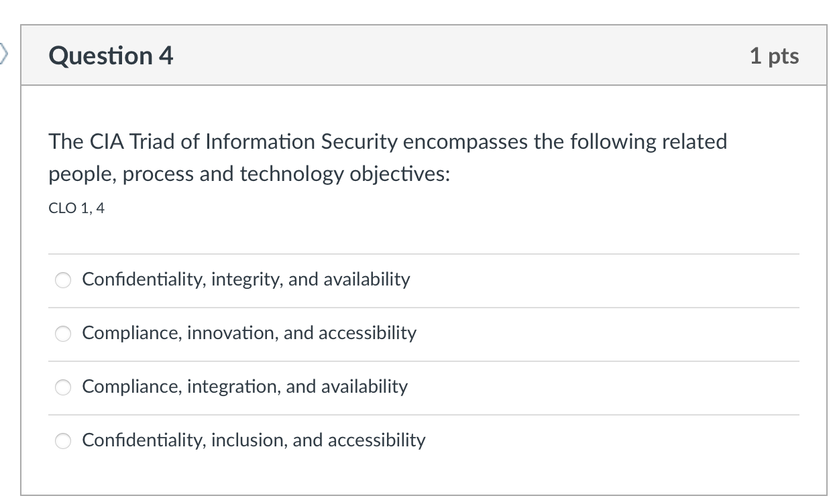Click the '1 pts' points label

(x=774, y=56)
